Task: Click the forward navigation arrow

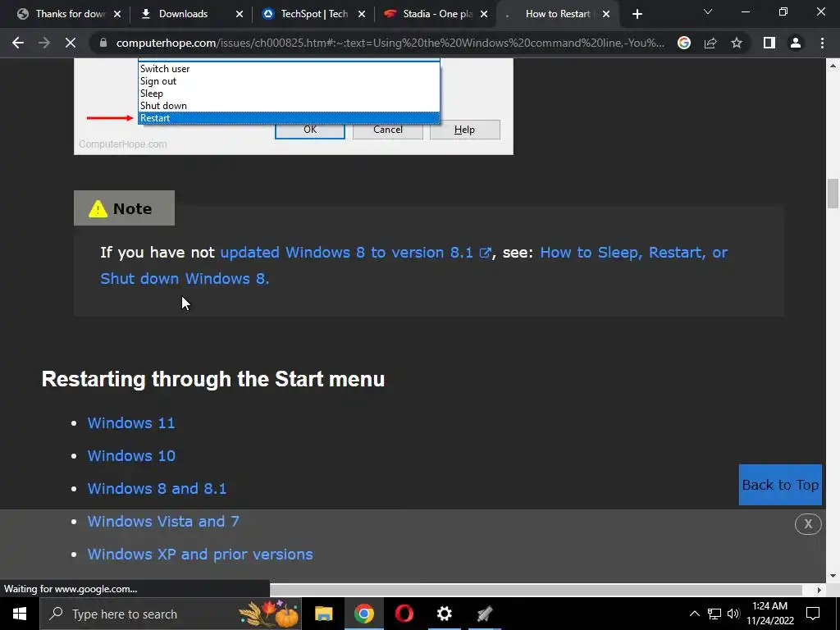Action: [x=44, y=43]
